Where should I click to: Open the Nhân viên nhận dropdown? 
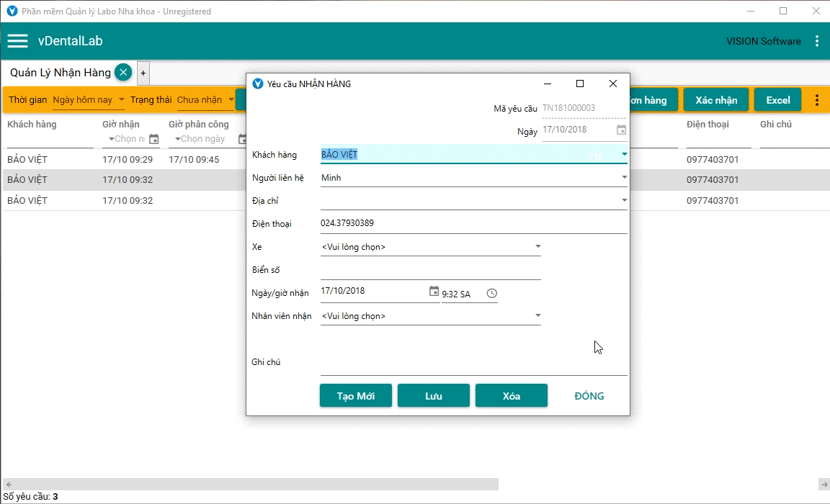(537, 316)
